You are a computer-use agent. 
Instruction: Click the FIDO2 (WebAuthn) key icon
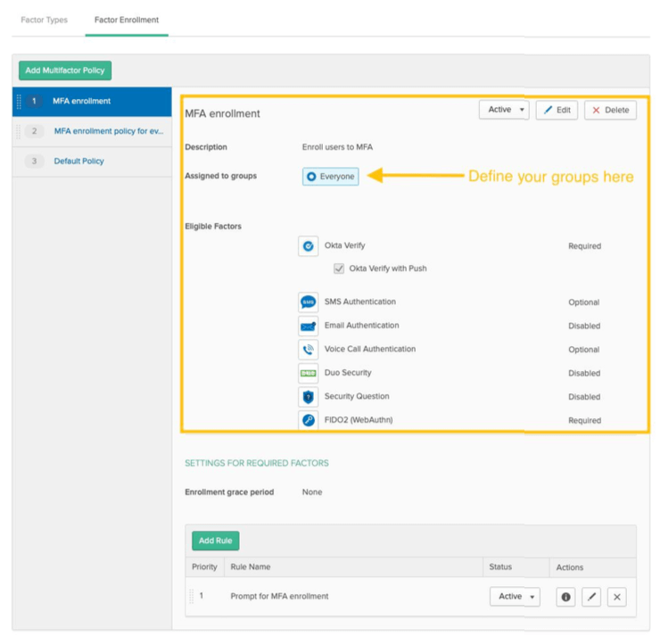tap(309, 420)
